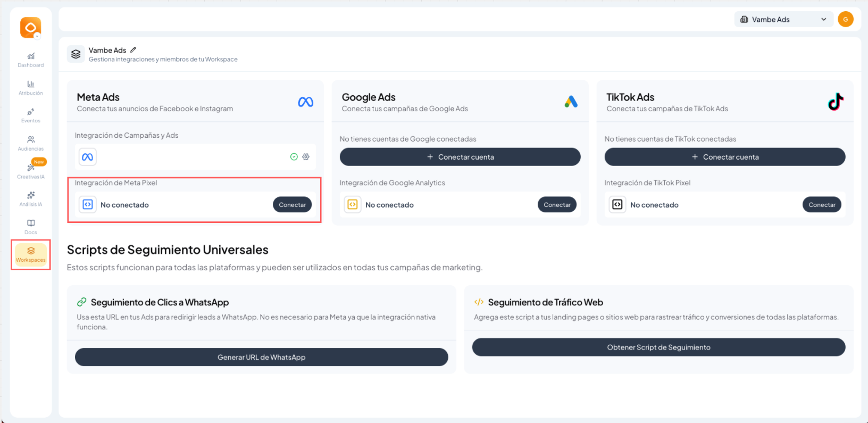Click the Meta logo in Meta Ads card
This screenshot has width=868, height=423.
coord(305,102)
